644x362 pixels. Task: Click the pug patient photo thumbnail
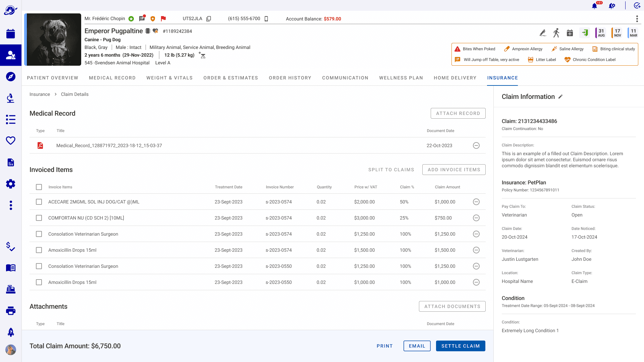pyautogui.click(x=54, y=40)
